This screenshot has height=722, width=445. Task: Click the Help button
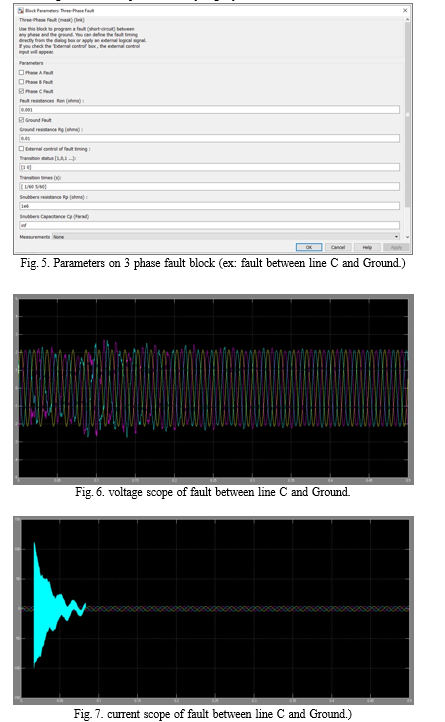tap(367, 247)
